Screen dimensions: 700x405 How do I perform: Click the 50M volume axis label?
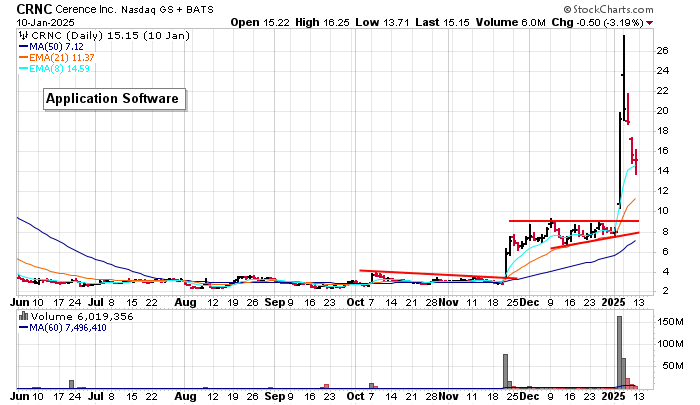tap(673, 366)
